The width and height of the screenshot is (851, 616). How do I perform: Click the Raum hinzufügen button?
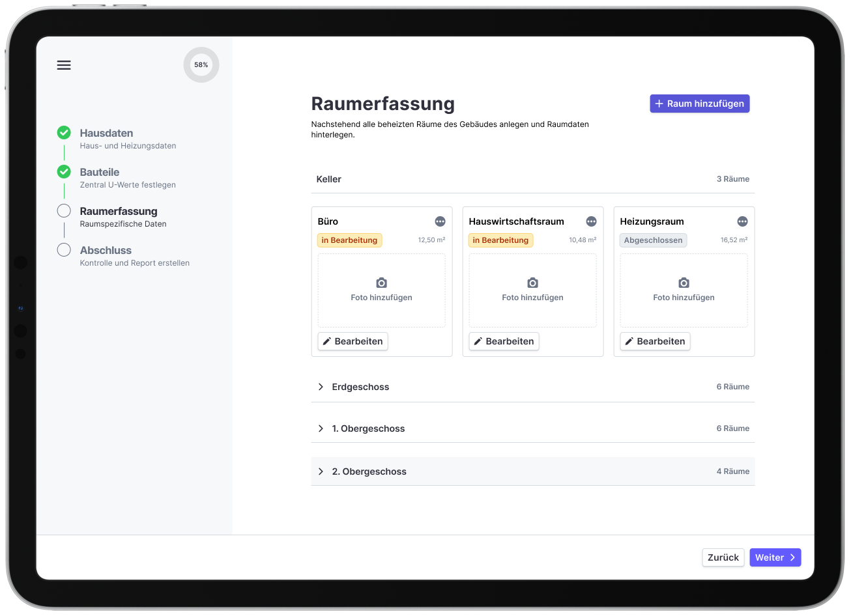coord(700,104)
